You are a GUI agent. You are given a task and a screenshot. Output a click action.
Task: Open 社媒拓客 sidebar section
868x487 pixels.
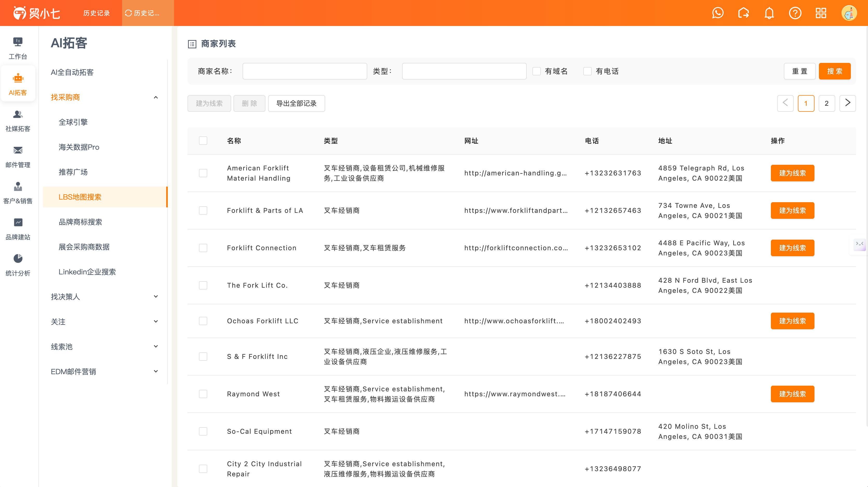click(18, 121)
